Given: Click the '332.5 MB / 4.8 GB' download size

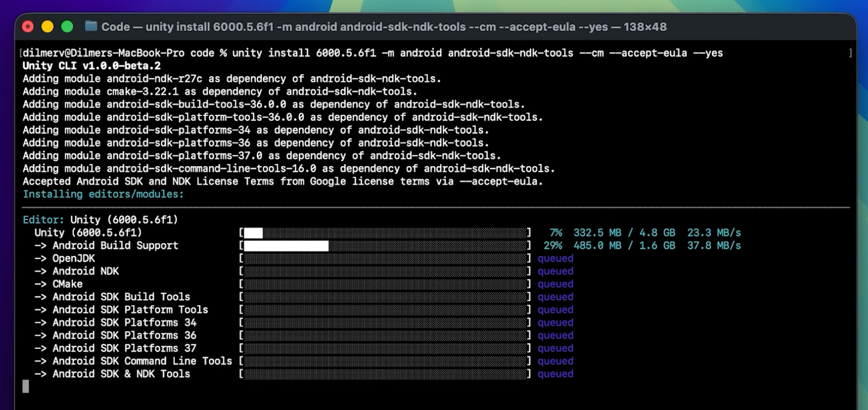Looking at the screenshot, I should click(x=624, y=233).
